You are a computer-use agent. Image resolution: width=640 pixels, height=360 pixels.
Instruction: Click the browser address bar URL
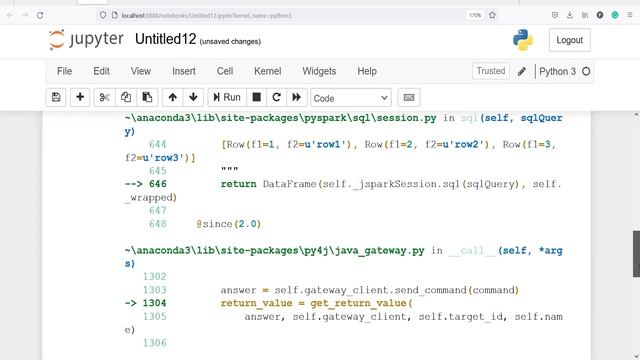tap(207, 16)
